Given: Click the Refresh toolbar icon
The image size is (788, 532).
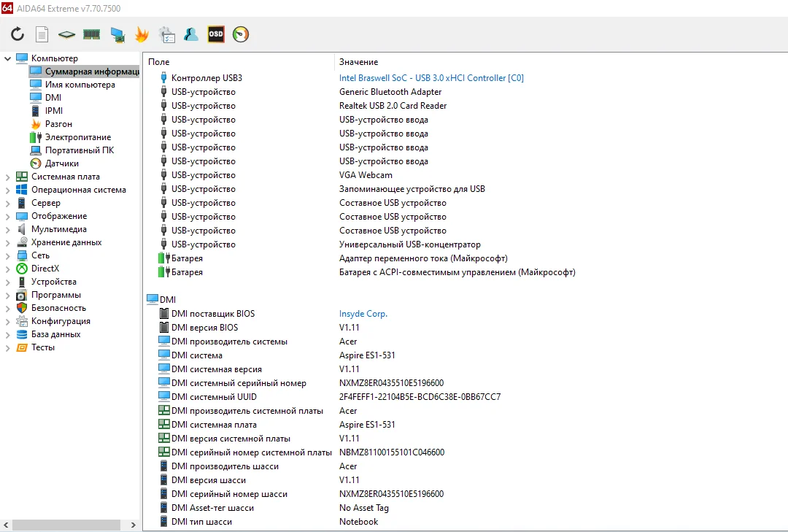Looking at the screenshot, I should point(18,34).
